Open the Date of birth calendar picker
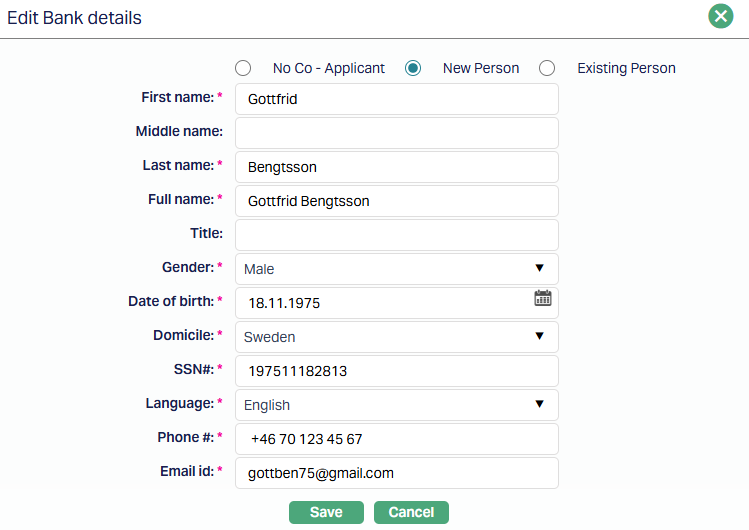 pos(542,298)
